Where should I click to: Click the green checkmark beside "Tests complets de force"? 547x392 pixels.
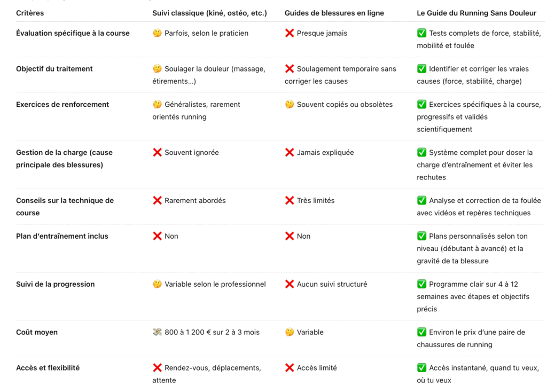(x=421, y=33)
